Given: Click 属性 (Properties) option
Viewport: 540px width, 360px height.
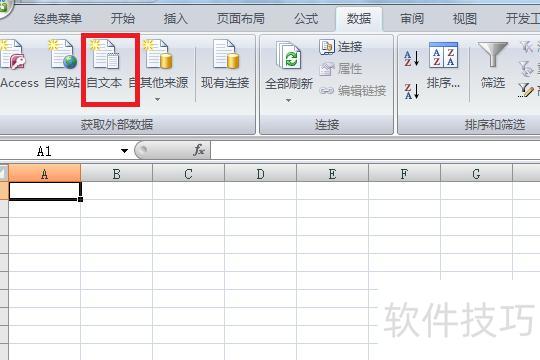Looking at the screenshot, I should coord(341,69).
